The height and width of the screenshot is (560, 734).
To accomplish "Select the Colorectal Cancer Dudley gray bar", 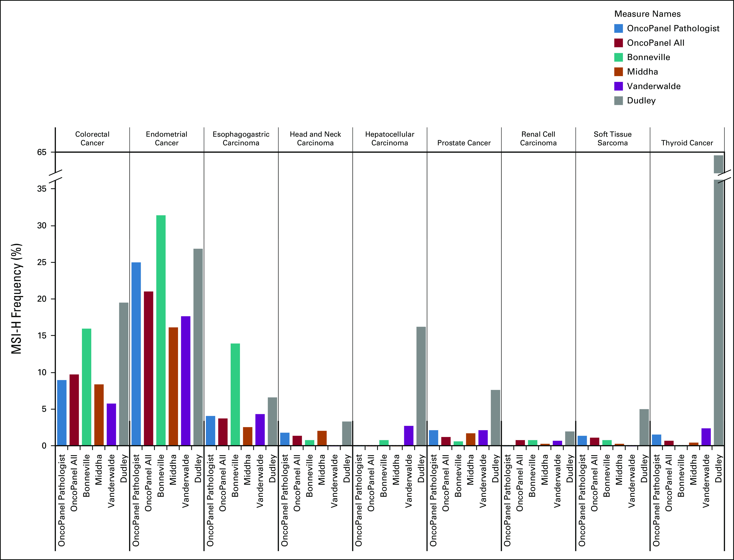I will coord(124,374).
